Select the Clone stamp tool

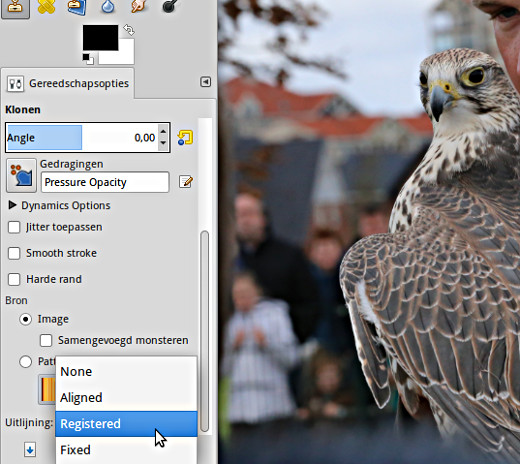coord(15,7)
